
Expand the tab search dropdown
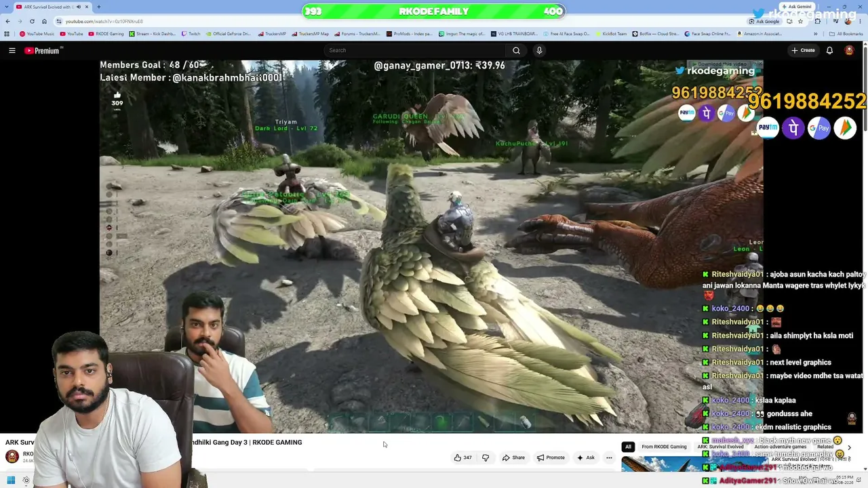[7, 7]
